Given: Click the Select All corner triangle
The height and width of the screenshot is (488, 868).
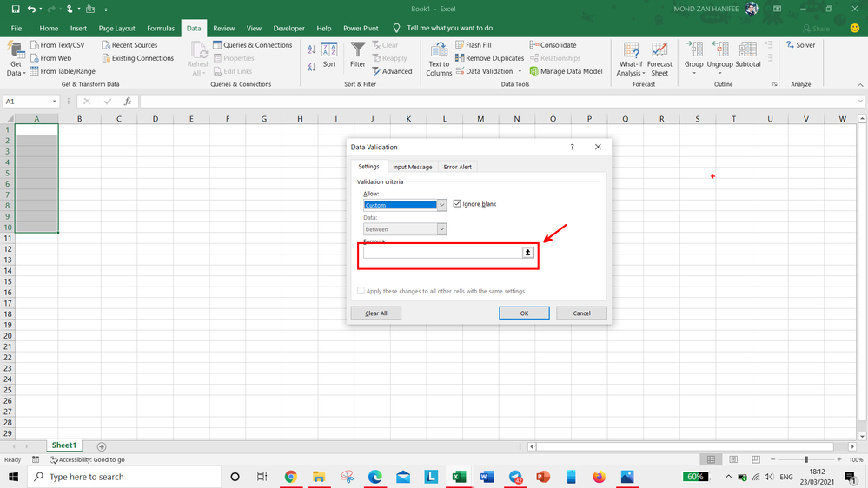Looking at the screenshot, I should pos(9,118).
